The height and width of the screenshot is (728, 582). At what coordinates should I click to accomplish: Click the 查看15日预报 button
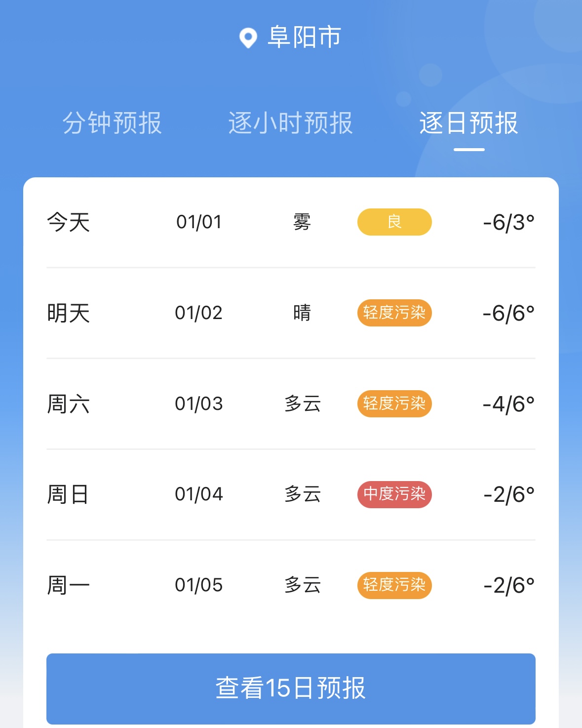click(x=291, y=688)
